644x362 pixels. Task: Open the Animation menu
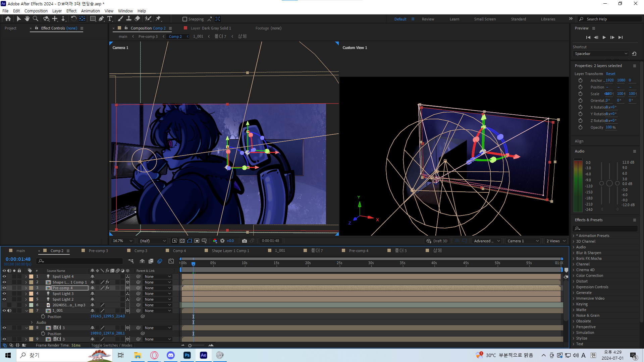(x=91, y=11)
